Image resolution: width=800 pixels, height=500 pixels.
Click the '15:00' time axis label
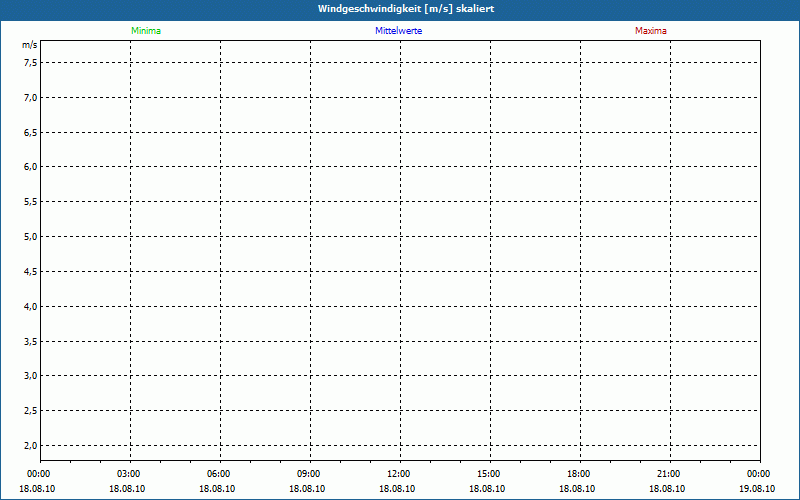coord(488,474)
